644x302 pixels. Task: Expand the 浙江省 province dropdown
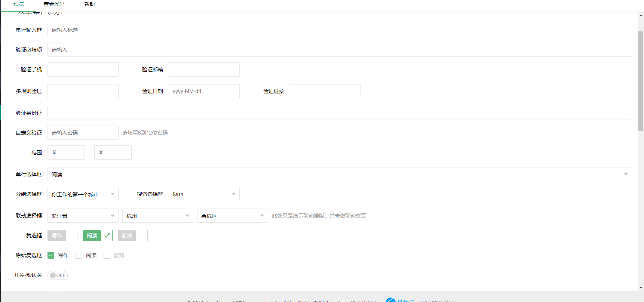coord(83,216)
